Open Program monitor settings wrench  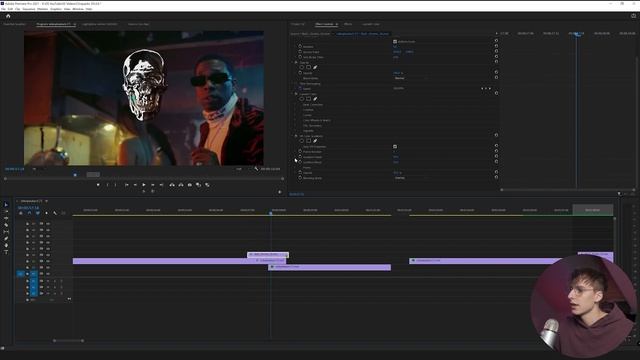pyautogui.click(x=256, y=169)
